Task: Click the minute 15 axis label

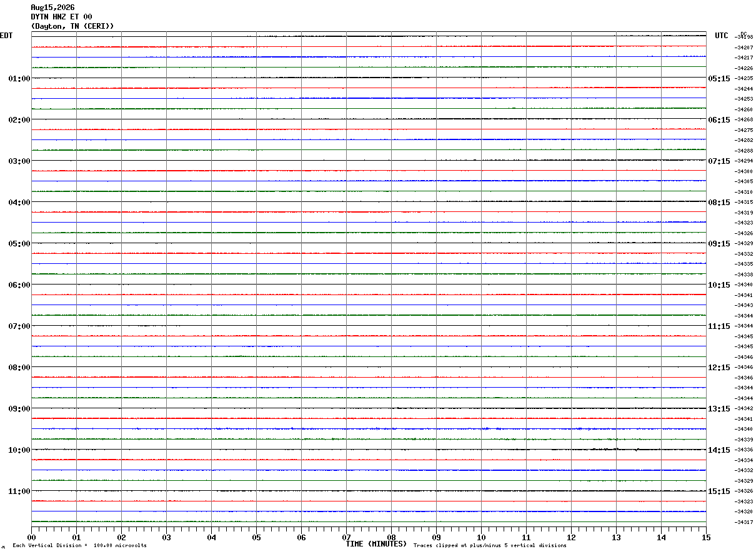Action: pyautogui.click(x=706, y=537)
